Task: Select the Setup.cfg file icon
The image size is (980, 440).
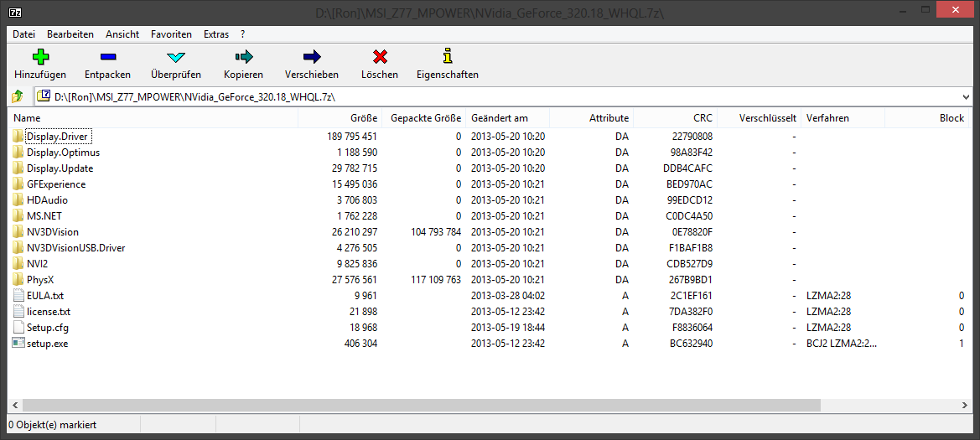Action: click(x=18, y=328)
